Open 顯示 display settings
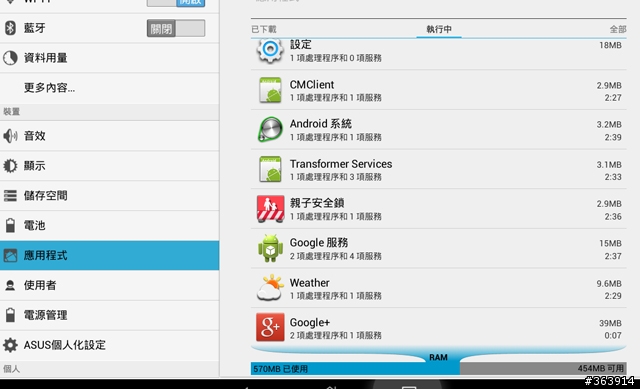Viewport: 640px width, 389px height. (x=109, y=166)
